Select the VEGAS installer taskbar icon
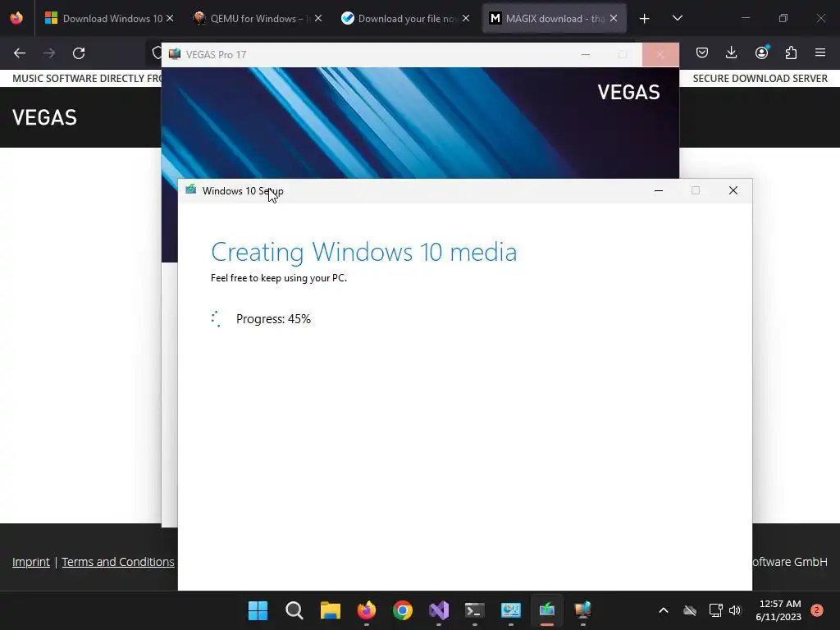 (583, 610)
